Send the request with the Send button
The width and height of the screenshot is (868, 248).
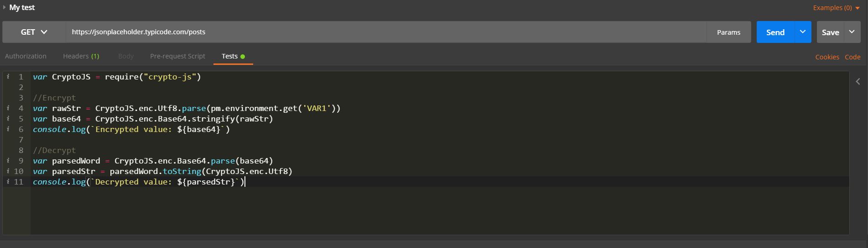point(775,32)
